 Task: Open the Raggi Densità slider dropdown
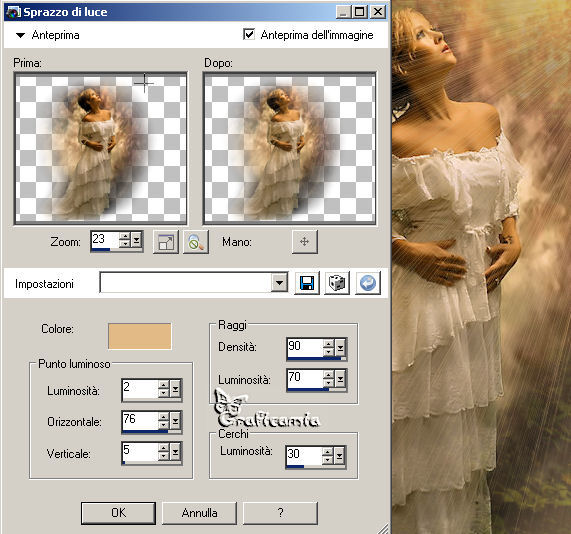click(340, 348)
